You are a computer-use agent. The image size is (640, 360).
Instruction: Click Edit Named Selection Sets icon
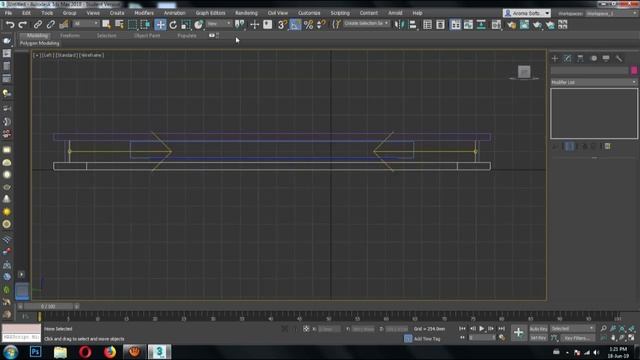[336, 24]
